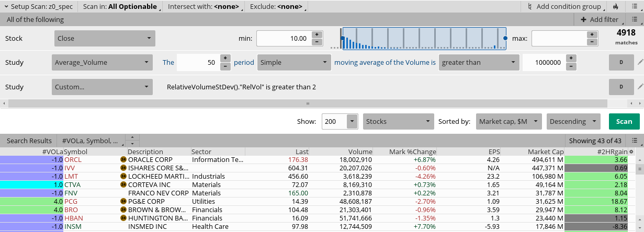
Task: Click the 24-hour badge icon next to HUNTINGTON BA
Action: coord(123,218)
